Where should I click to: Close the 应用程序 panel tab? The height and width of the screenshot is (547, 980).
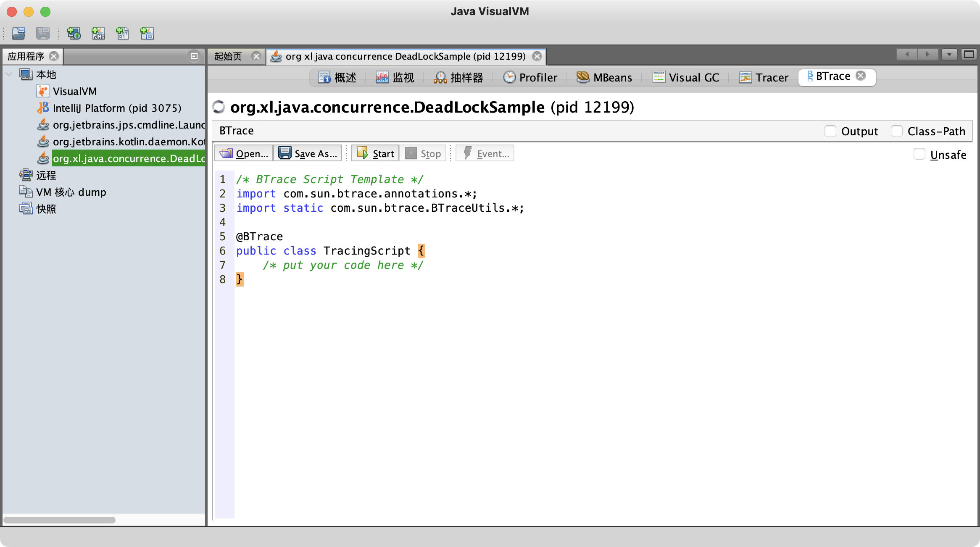pyautogui.click(x=54, y=56)
